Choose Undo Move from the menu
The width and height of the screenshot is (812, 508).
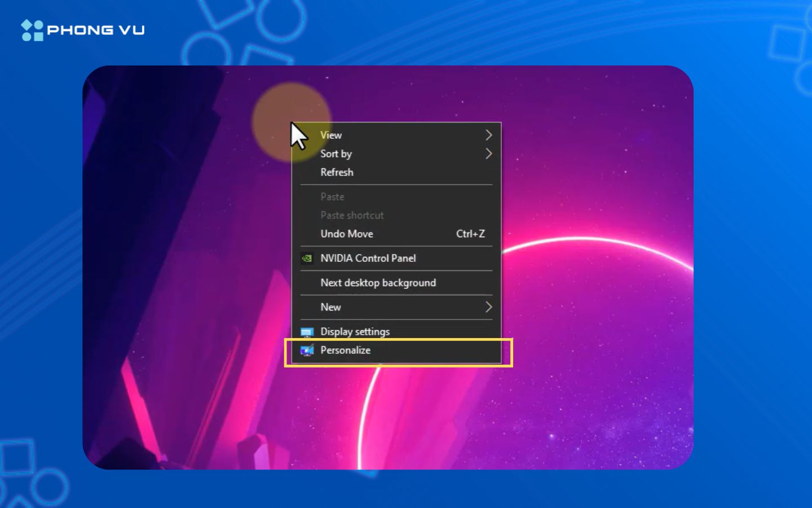coord(347,234)
